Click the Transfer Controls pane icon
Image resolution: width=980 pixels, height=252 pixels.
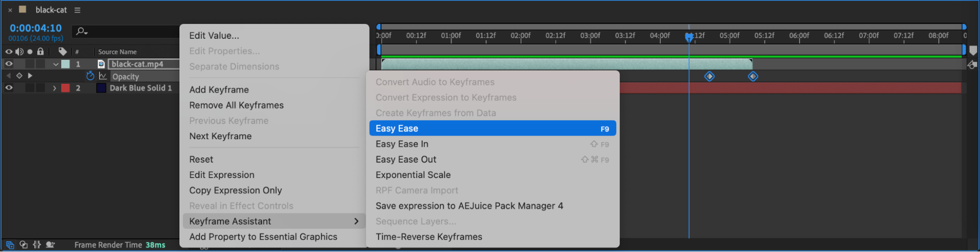coord(24,245)
